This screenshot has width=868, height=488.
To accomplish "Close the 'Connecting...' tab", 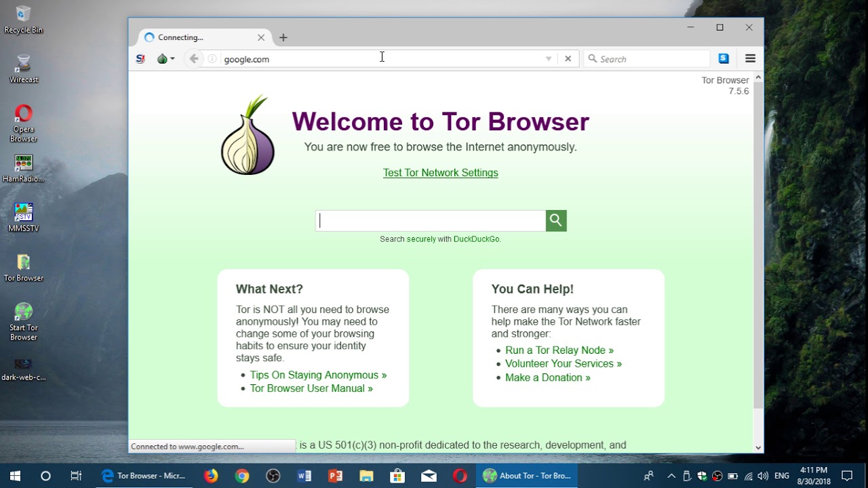I will pos(261,37).
